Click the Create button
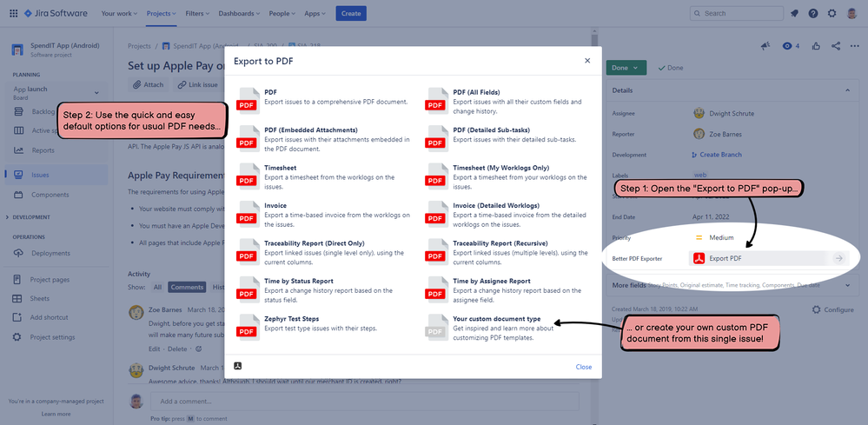Screen dimensions: 868x425 (351, 13)
